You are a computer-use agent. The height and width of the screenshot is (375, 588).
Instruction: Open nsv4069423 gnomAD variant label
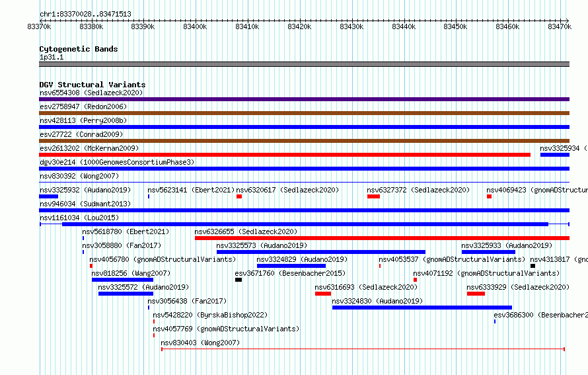point(537,190)
